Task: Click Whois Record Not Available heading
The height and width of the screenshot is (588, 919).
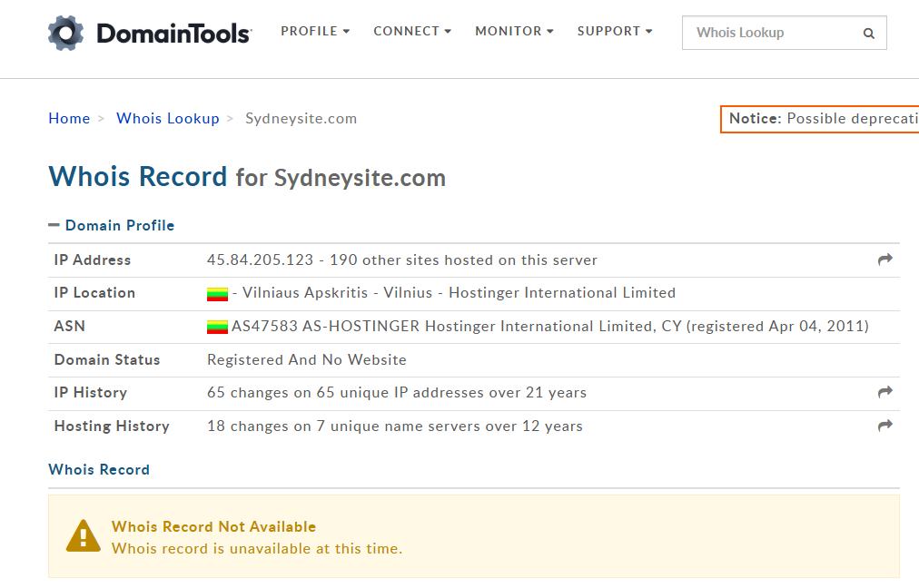Action: click(213, 526)
